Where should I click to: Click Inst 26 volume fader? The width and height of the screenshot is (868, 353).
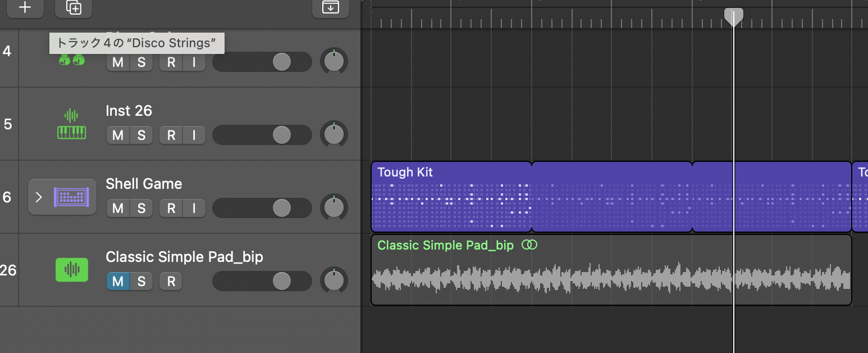(x=262, y=135)
